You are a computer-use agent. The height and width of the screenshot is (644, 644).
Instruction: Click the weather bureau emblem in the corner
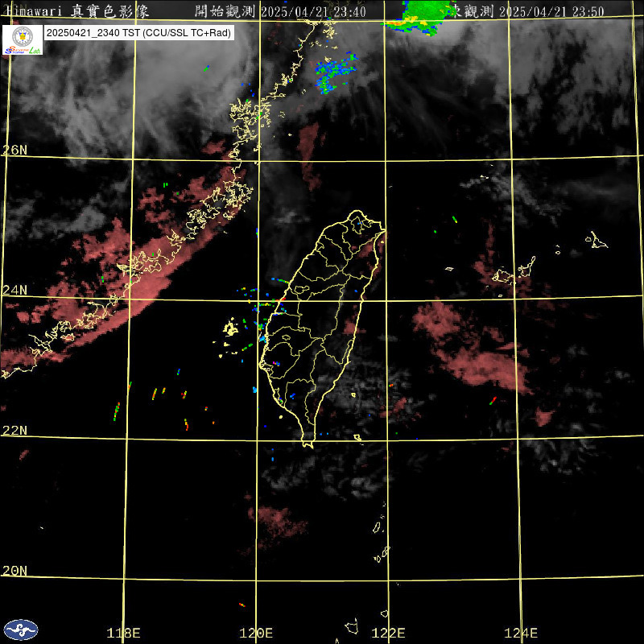click(x=21, y=630)
